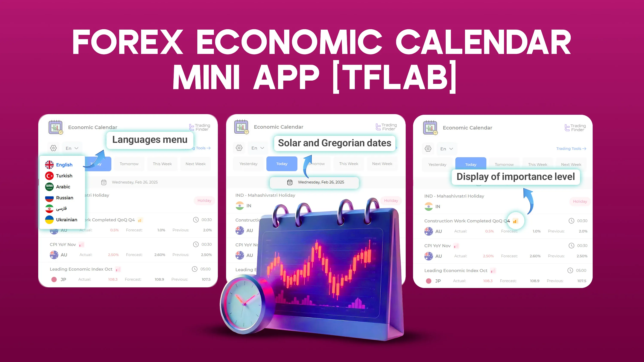
Task: Select the Turkish language option
Action: tap(64, 175)
